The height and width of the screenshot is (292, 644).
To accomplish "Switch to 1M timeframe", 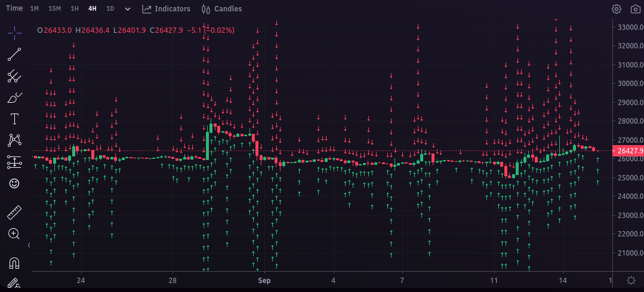I will coord(35,8).
